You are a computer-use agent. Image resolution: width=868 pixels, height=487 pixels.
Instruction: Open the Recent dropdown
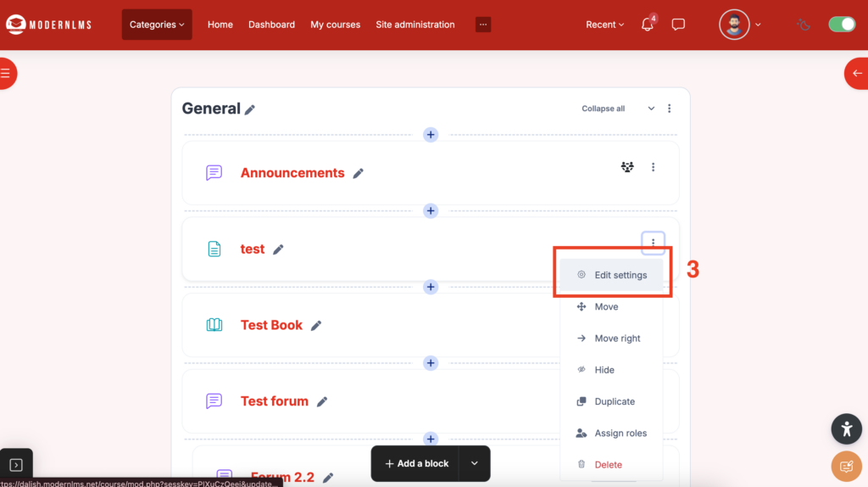coord(604,25)
